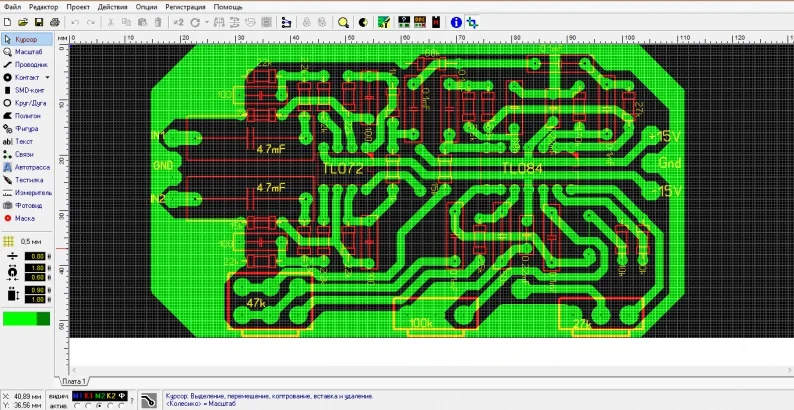794x410 pixels.
Task: Select the Измеритель measure tool
Action: coord(26,193)
